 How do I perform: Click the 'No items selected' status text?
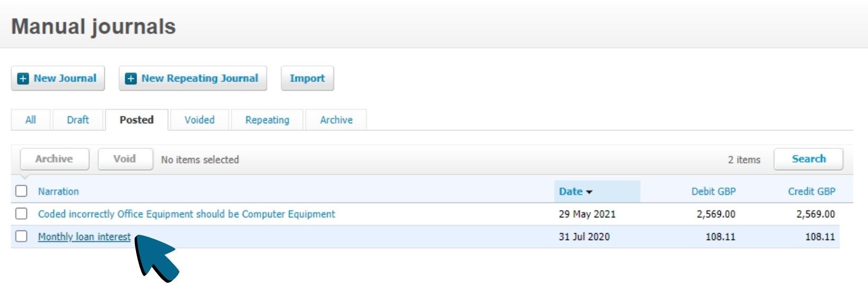point(200,160)
